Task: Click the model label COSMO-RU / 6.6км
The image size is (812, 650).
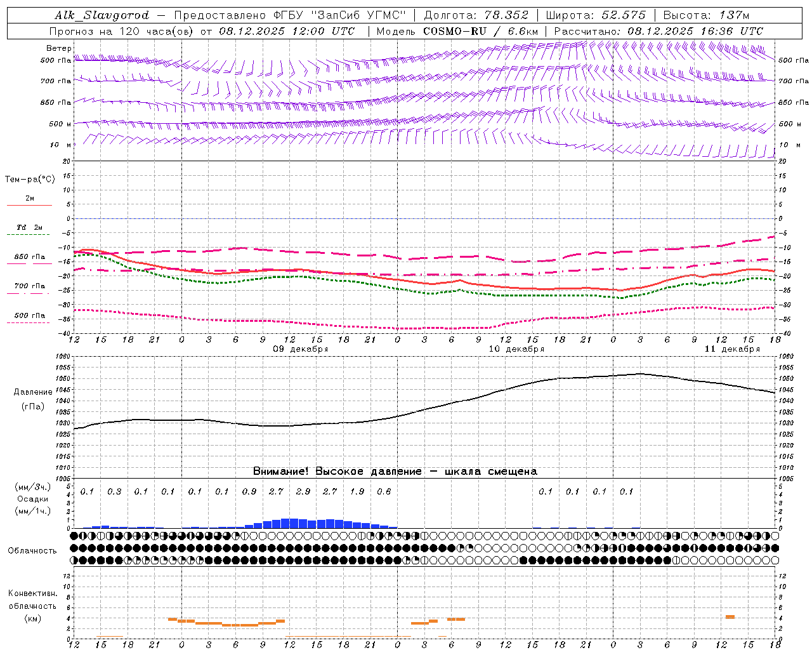Action: tap(480, 31)
